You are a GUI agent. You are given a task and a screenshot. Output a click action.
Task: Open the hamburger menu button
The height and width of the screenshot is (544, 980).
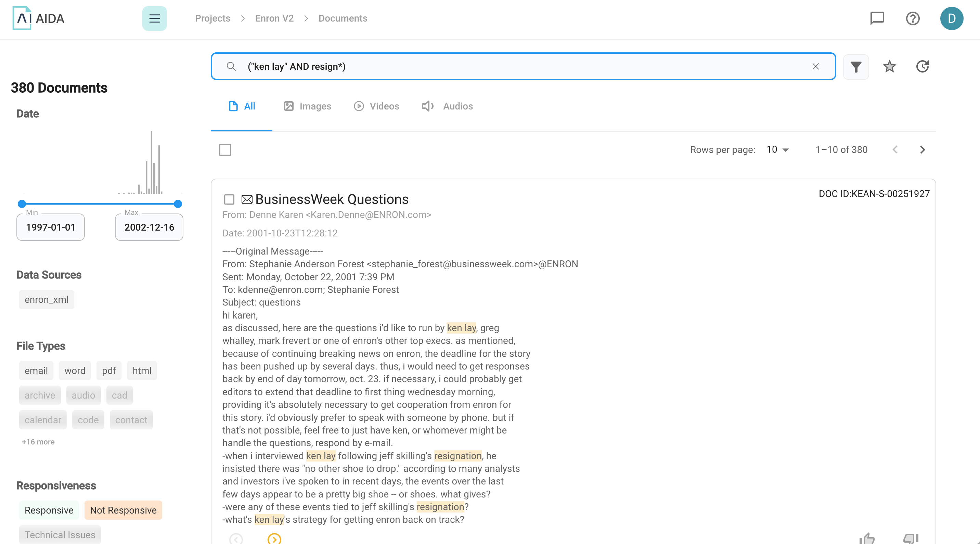[154, 18]
